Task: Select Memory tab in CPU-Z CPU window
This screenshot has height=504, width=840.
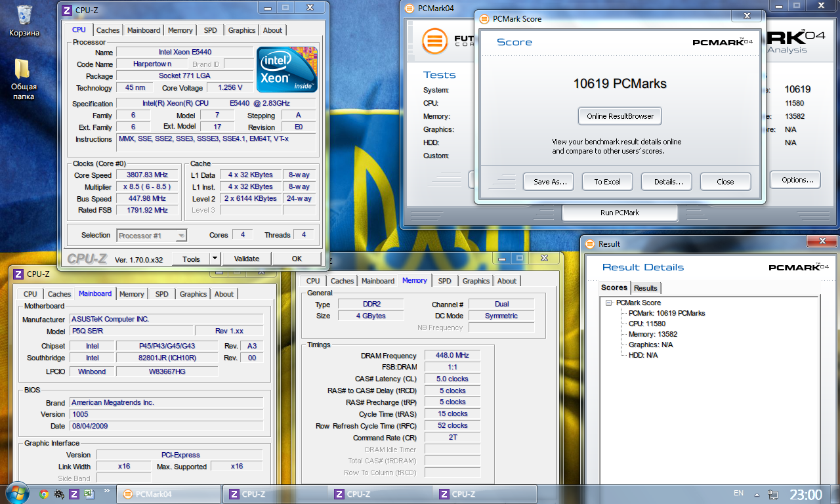Action: click(x=180, y=30)
